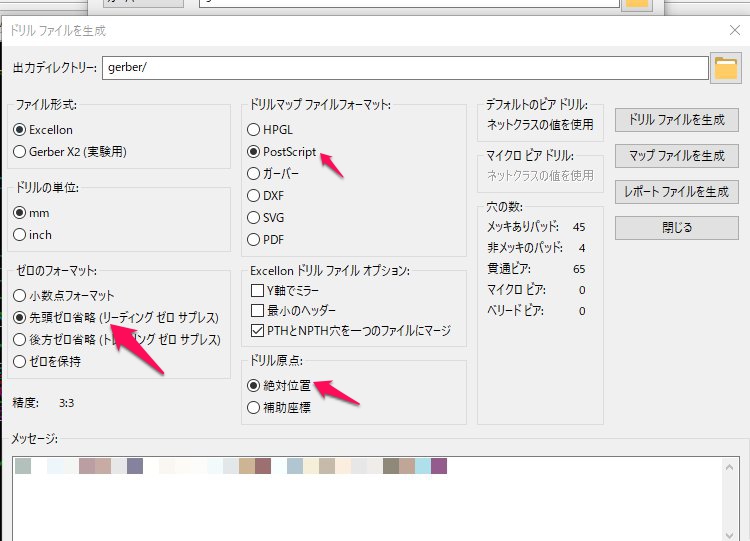Enable Y軸でミラー checkbox

click(257, 291)
